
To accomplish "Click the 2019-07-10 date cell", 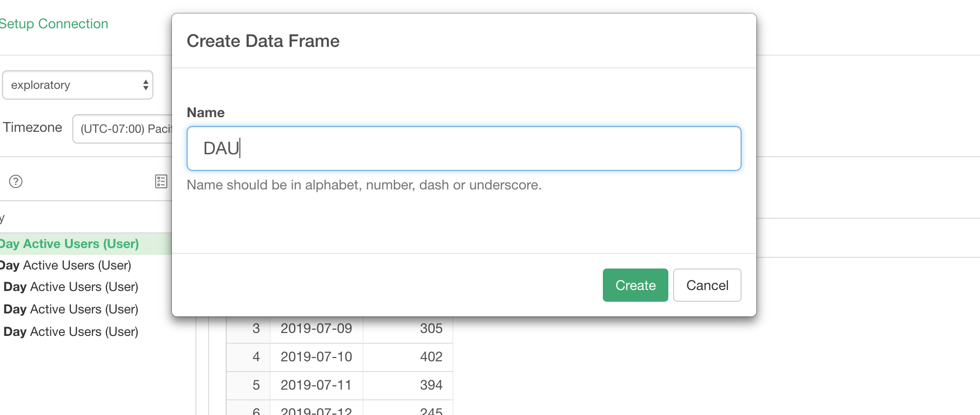I will (317, 357).
